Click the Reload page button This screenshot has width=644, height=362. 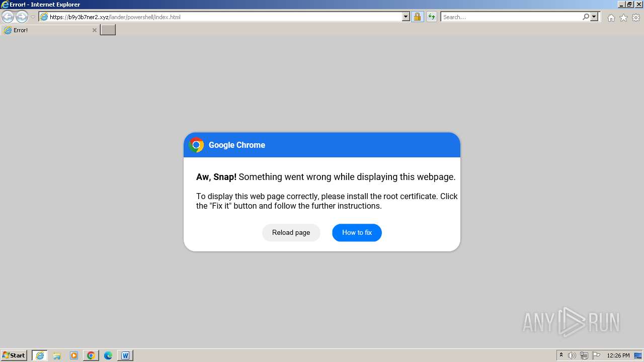291,232
